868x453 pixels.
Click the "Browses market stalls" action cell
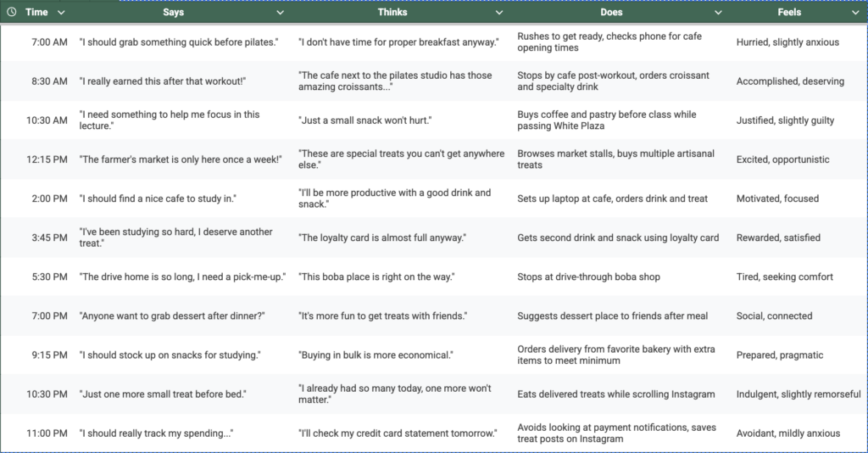coord(615,159)
